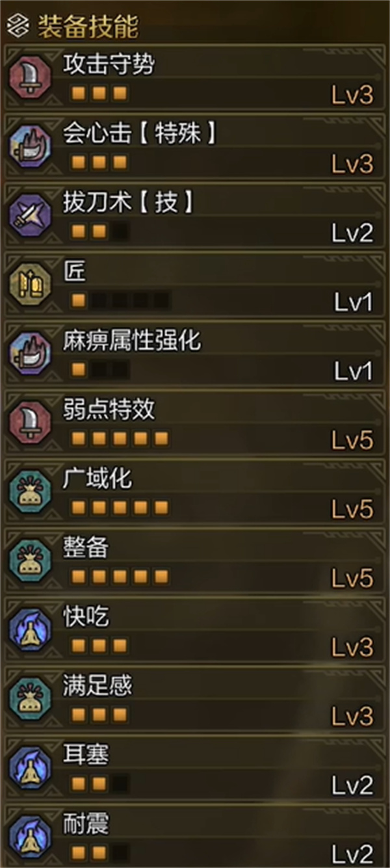Select the 装备技能 panel title
This screenshot has height=868, width=390.
click(88, 27)
